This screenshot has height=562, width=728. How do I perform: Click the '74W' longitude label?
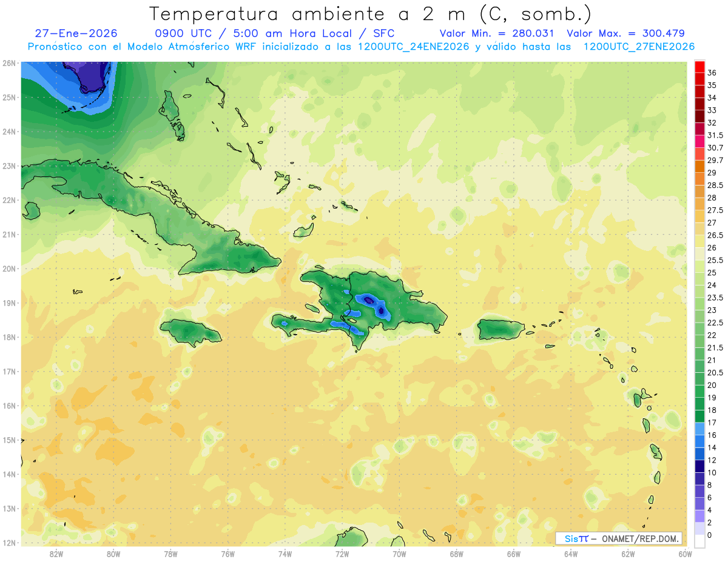[285, 554]
